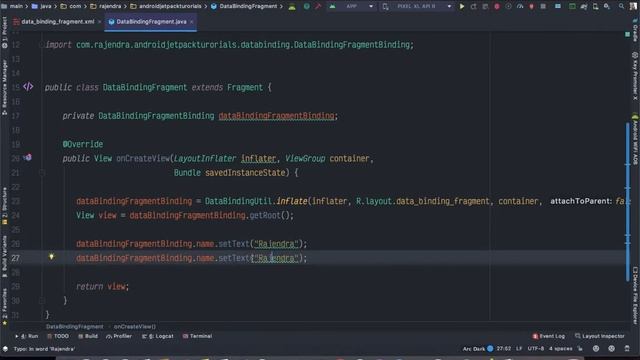Click the blue vertical scrollbar of the editor
This screenshot has height=360, width=640.
click(x=628, y=202)
